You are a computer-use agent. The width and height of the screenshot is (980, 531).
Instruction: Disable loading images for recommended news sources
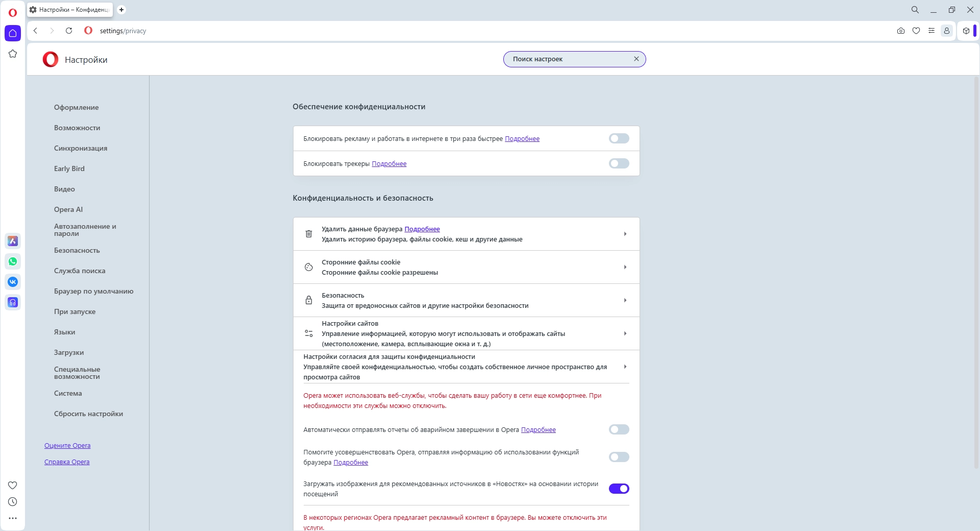pyautogui.click(x=619, y=489)
